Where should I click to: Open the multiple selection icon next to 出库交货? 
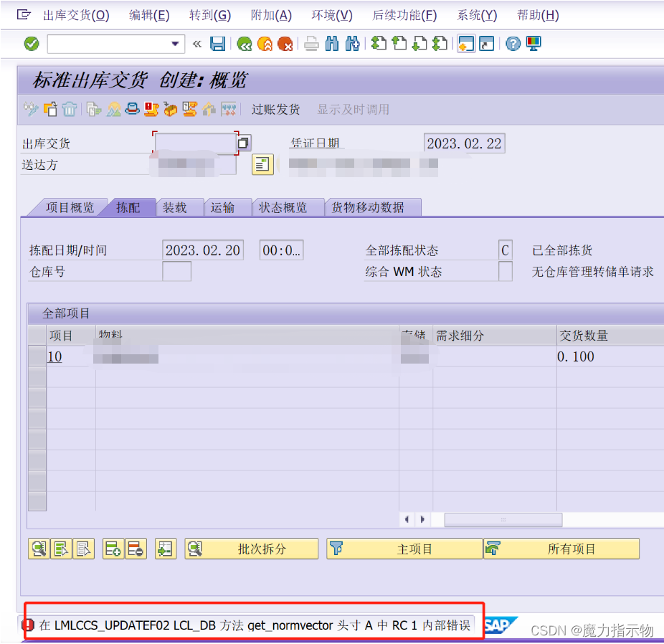(242, 143)
